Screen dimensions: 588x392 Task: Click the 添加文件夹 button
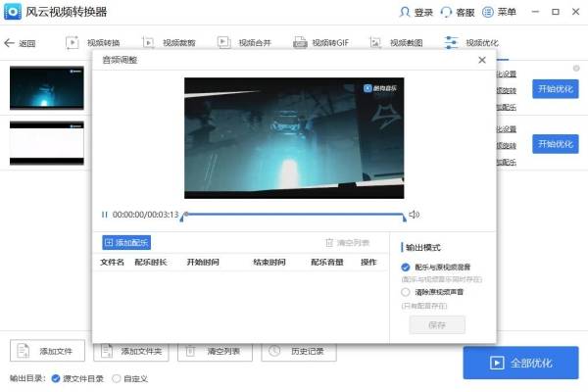(131, 352)
